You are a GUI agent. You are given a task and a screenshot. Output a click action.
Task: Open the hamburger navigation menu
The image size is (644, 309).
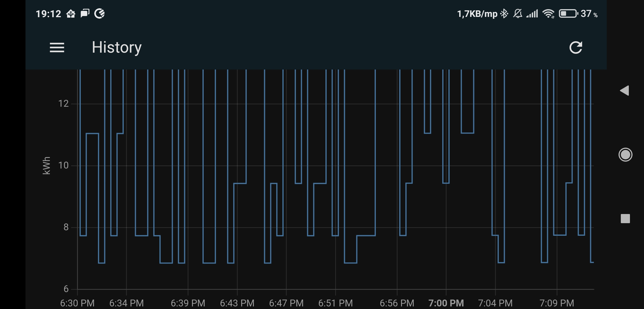[57, 47]
